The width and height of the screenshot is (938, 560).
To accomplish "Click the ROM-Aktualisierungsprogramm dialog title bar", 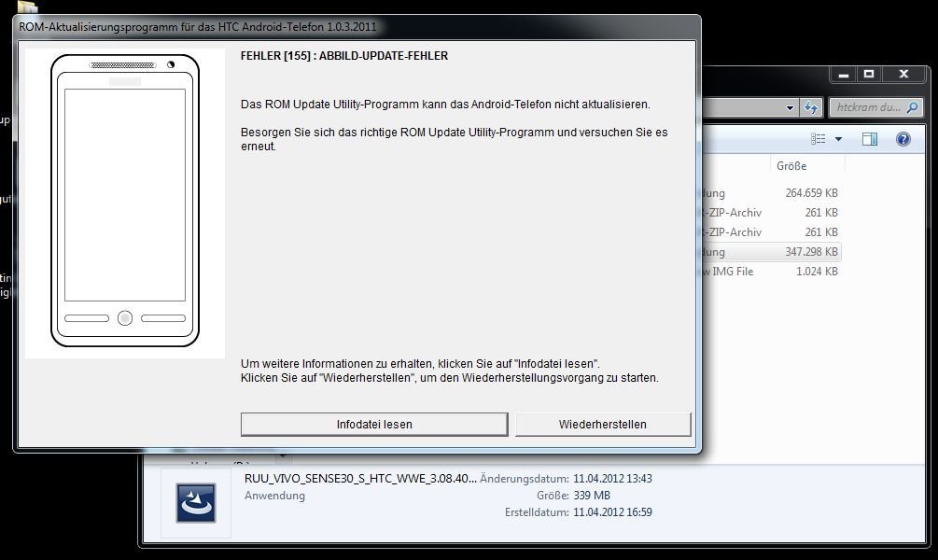I will pyautogui.click(x=357, y=27).
